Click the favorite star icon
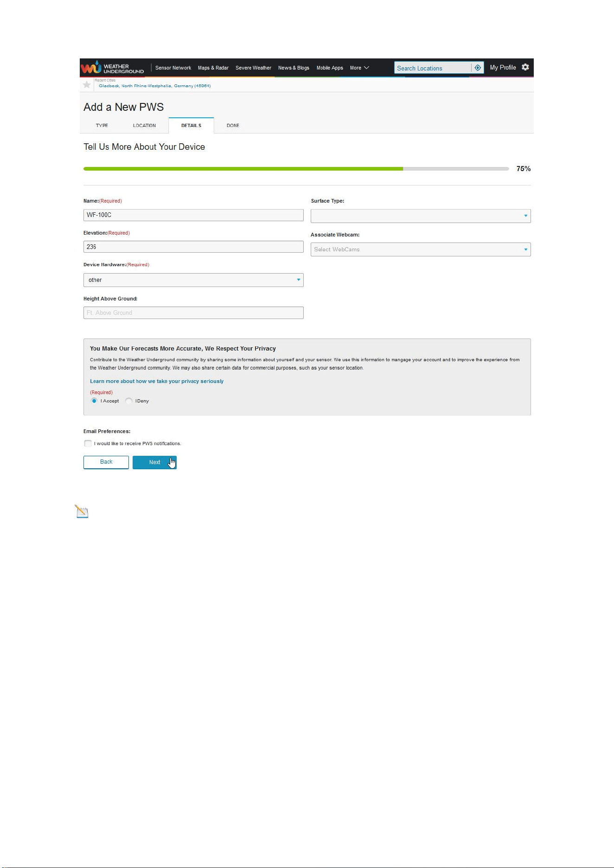 [87, 84]
